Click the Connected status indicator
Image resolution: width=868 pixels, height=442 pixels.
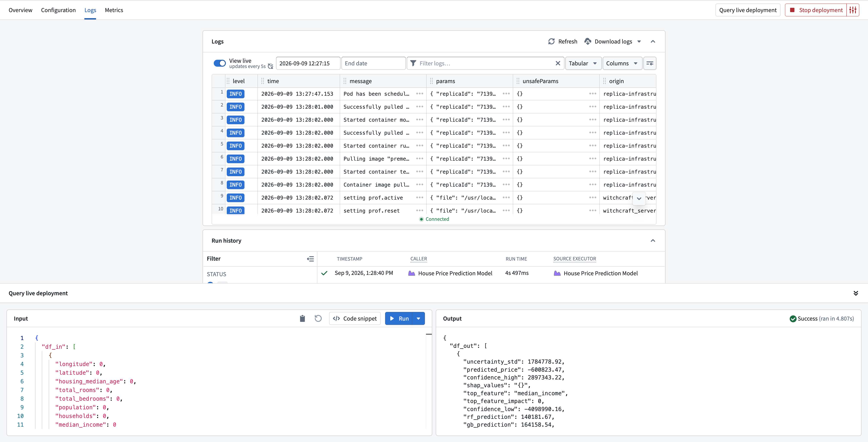[x=434, y=219]
